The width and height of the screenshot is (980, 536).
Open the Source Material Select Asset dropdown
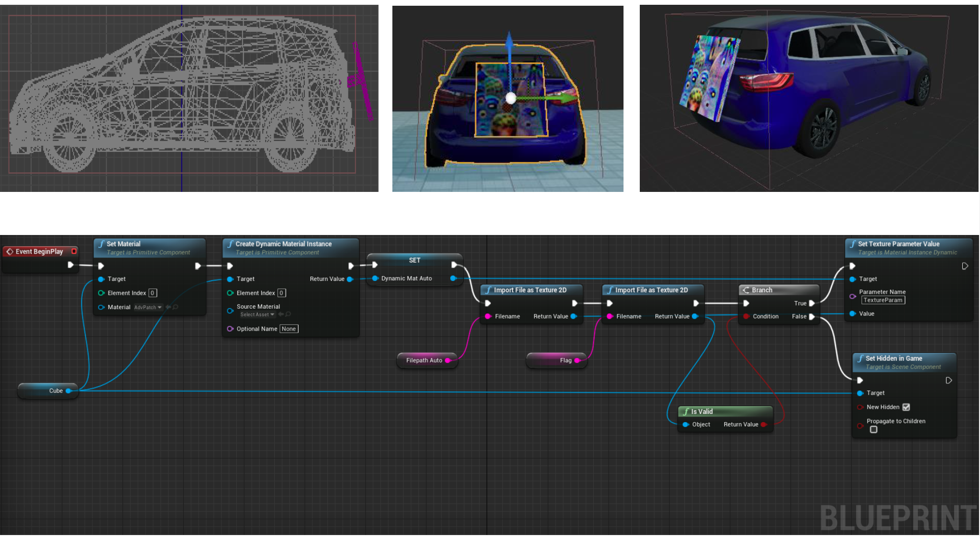257,314
